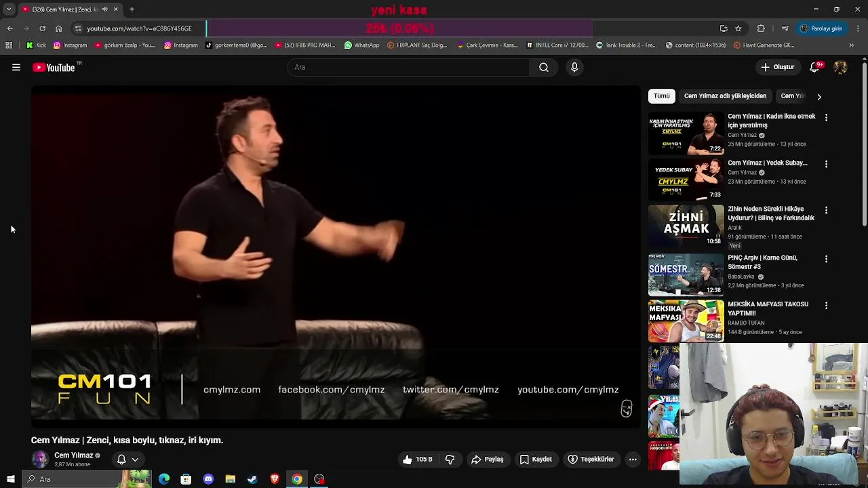Open options for Yedek Subay video
This screenshot has height=488, width=868.
click(x=826, y=164)
